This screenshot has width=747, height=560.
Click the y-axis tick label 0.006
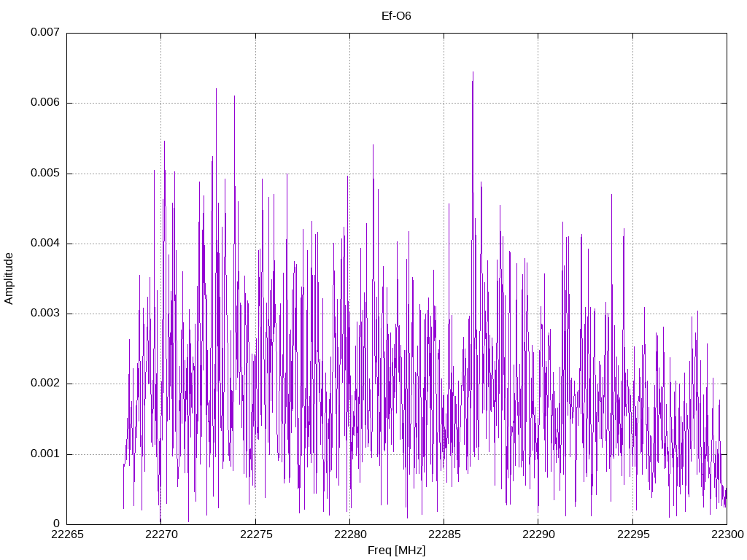click(45, 102)
